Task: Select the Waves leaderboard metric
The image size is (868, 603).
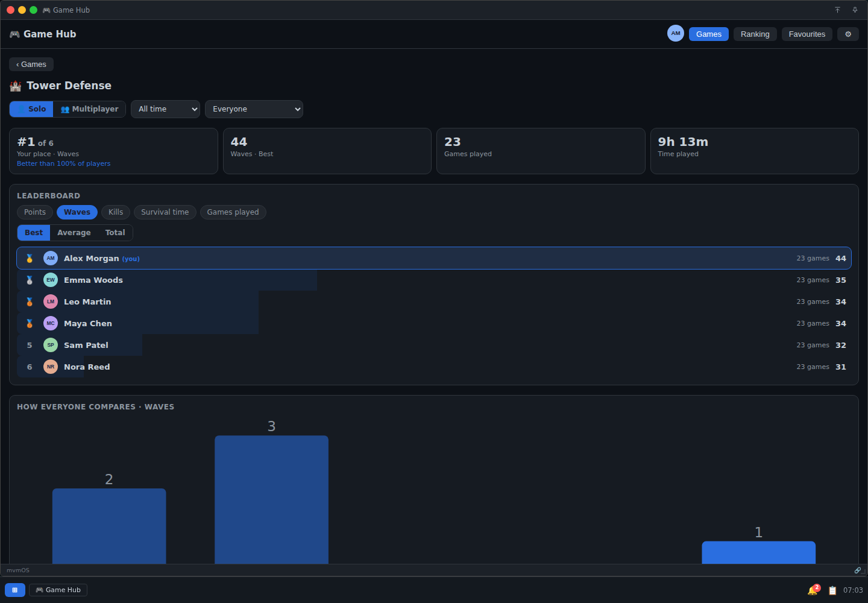Action: click(77, 212)
